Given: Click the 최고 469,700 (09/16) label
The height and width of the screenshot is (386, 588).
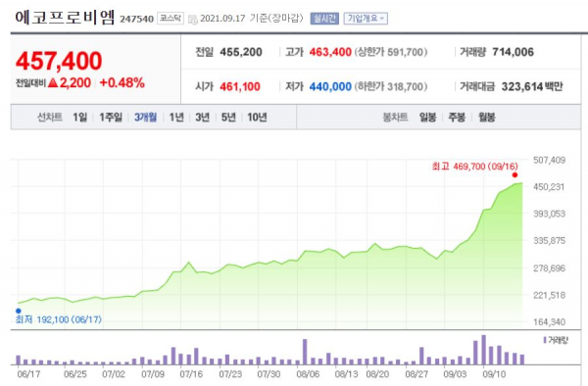Looking at the screenshot, I should [x=474, y=166].
